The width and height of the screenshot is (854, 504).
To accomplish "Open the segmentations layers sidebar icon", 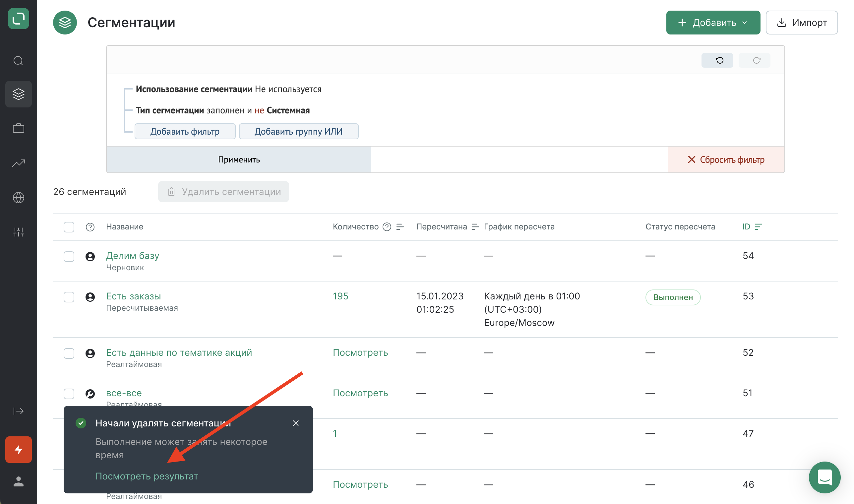I will 18,94.
